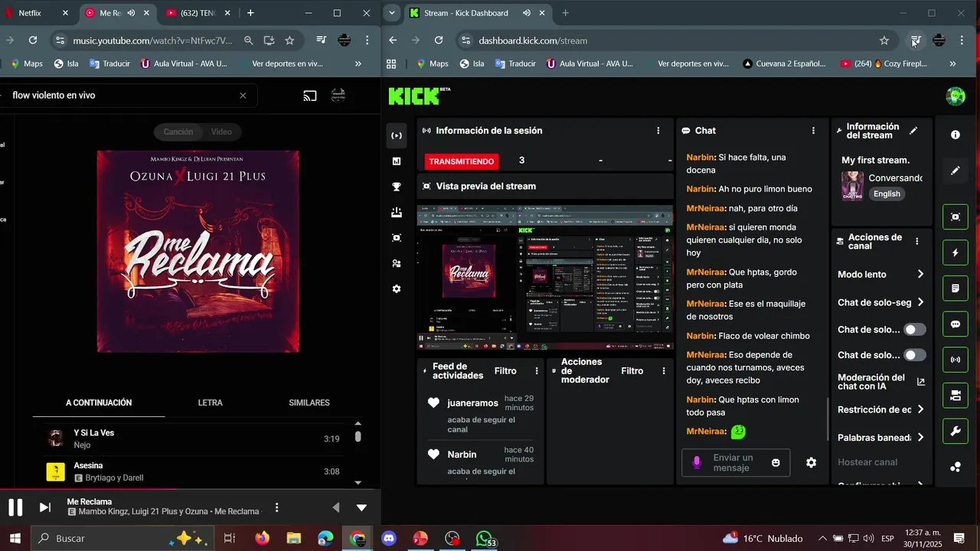Click the green broadcast signal icon in right rail

point(955,360)
